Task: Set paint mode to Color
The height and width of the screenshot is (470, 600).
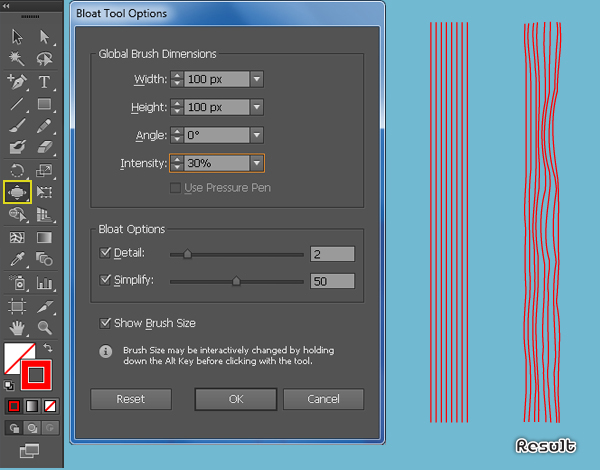Action: (14, 406)
